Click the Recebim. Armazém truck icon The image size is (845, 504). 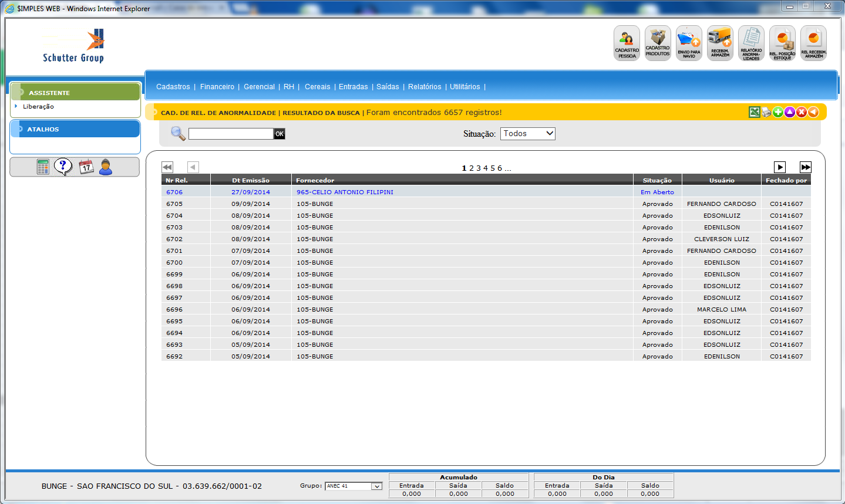(x=720, y=43)
